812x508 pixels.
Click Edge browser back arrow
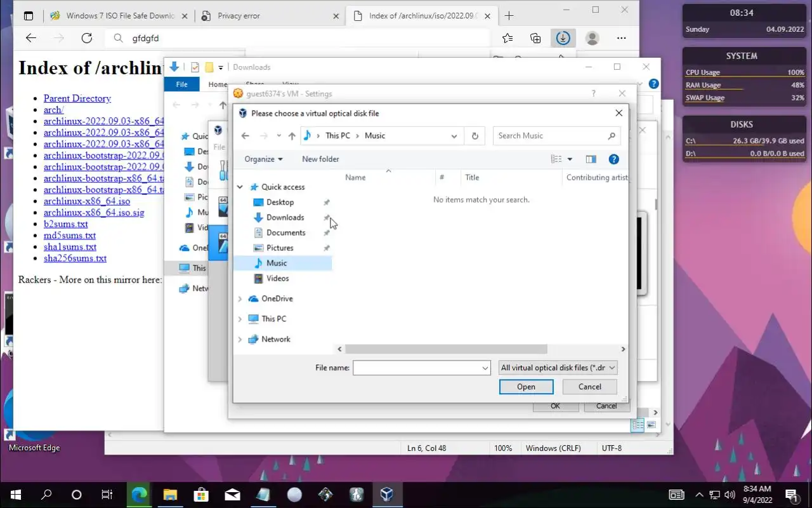pyautogui.click(x=30, y=38)
